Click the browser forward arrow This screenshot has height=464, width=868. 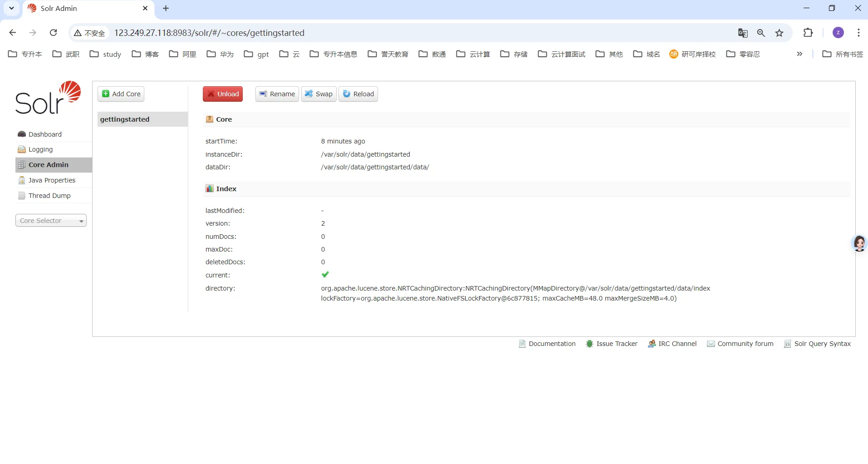(x=33, y=33)
